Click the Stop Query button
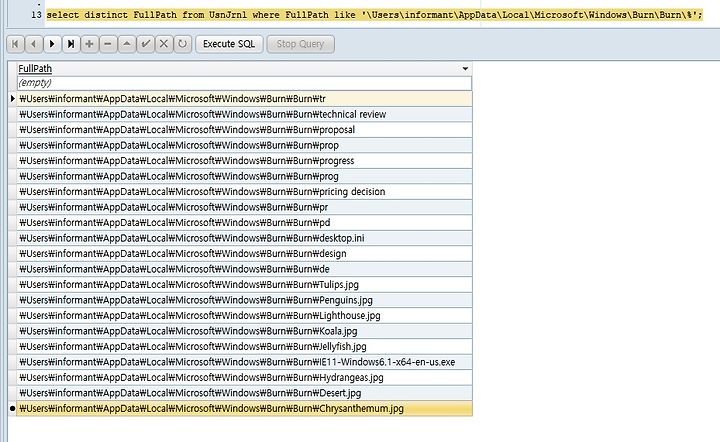The image size is (720, 442). [300, 44]
